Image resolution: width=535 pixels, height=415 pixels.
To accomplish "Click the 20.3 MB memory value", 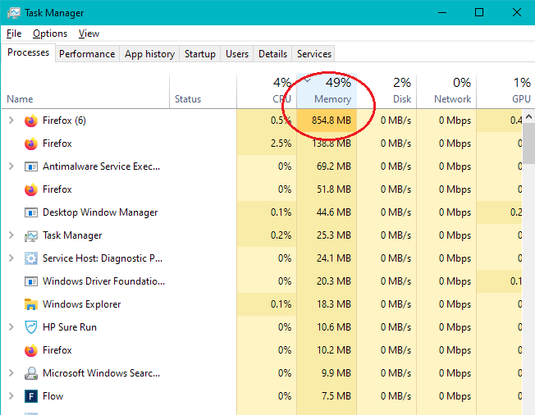I will [x=334, y=282].
